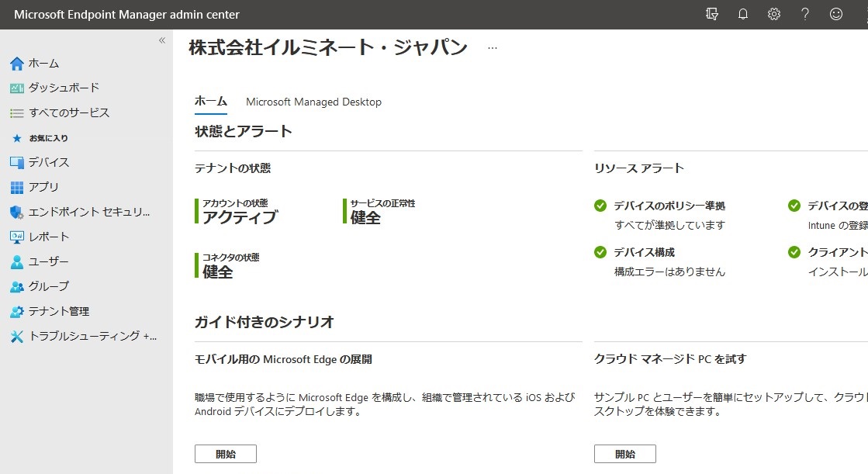Open デバイスのポリシー準拠 alert link

point(670,206)
